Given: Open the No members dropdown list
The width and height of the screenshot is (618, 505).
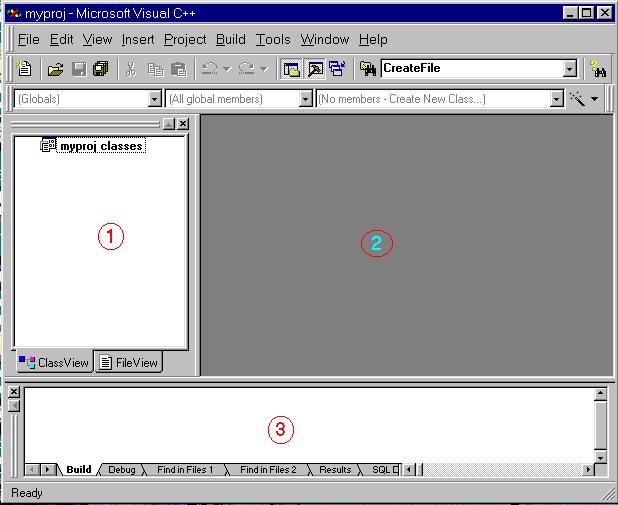Looking at the screenshot, I should click(x=556, y=99).
